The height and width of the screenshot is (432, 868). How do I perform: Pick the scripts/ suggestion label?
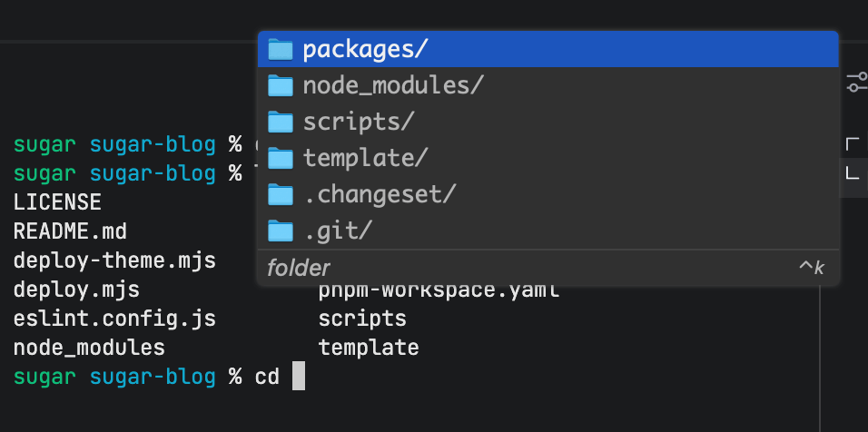tap(359, 122)
